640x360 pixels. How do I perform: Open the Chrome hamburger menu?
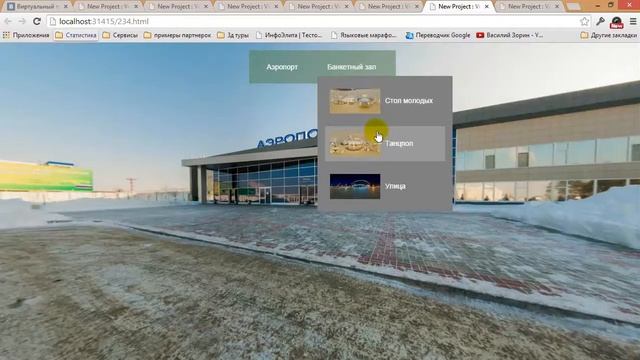(633, 21)
